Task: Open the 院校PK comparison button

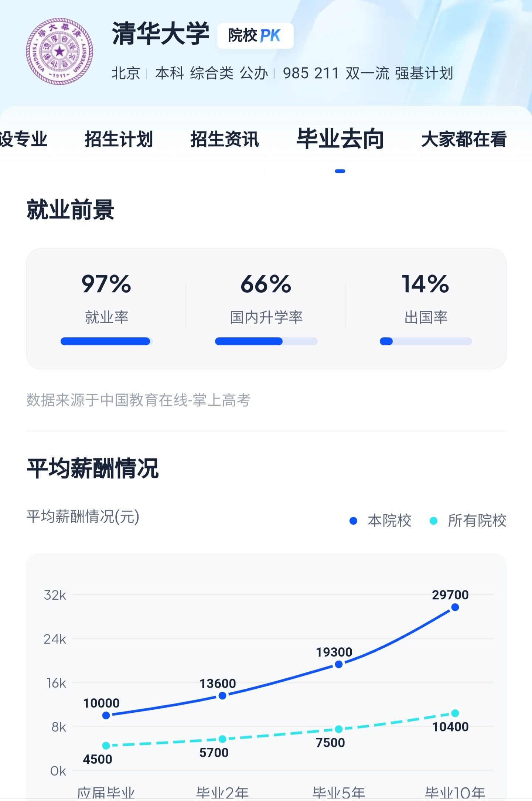Action: tap(255, 36)
